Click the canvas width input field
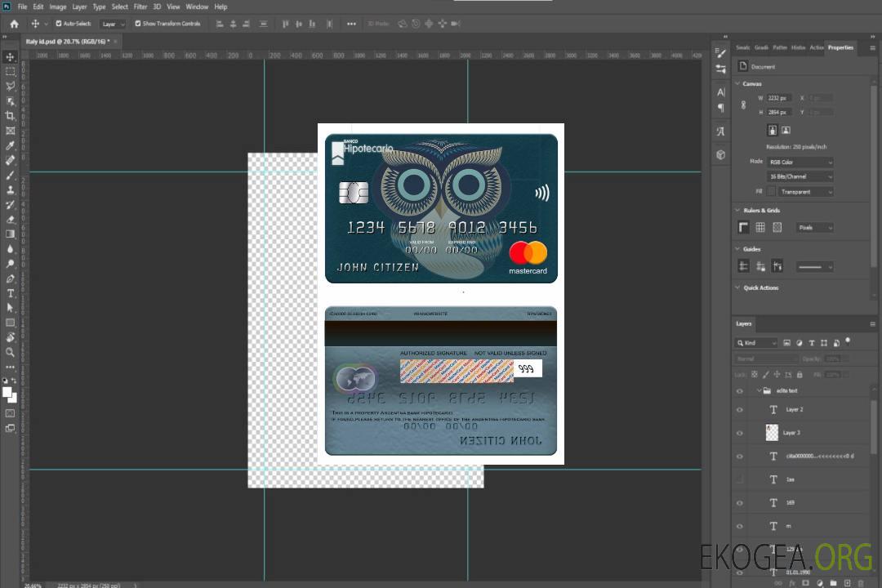The height and width of the screenshot is (588, 882). click(779, 98)
